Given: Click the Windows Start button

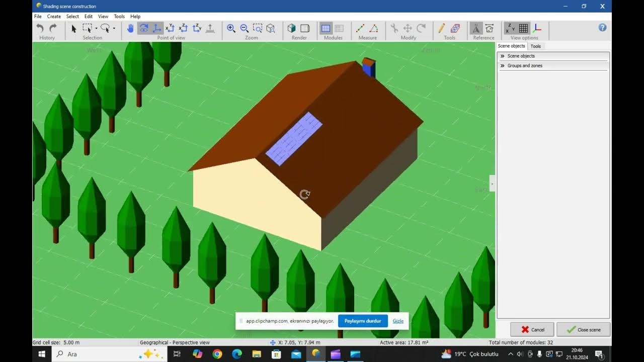Looking at the screenshot, I should 42,354.
